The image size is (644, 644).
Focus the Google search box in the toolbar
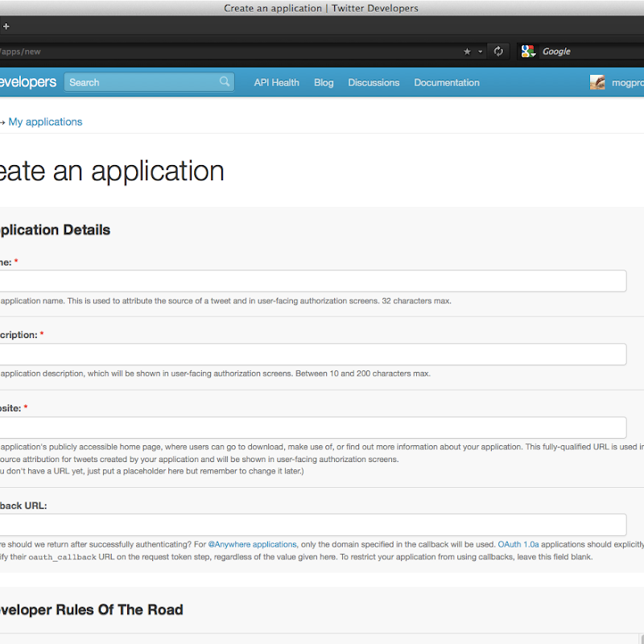pyautogui.click(x=592, y=52)
